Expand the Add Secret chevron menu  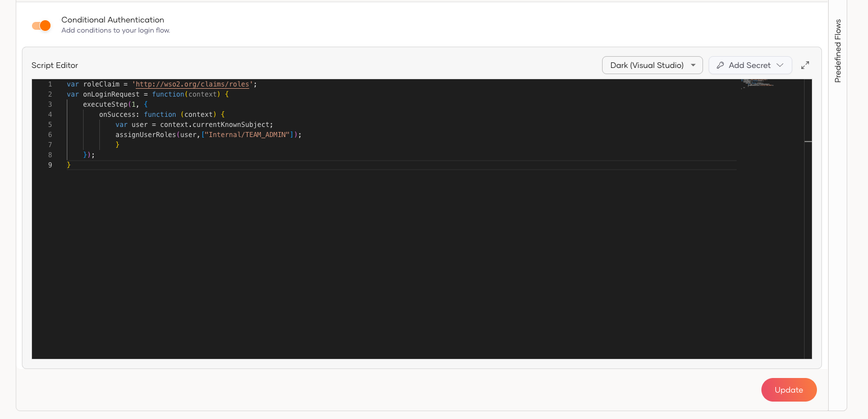[x=780, y=65]
